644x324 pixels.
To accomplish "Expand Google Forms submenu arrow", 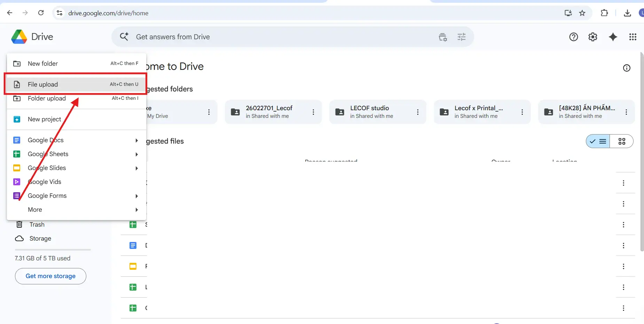I will click(x=137, y=196).
